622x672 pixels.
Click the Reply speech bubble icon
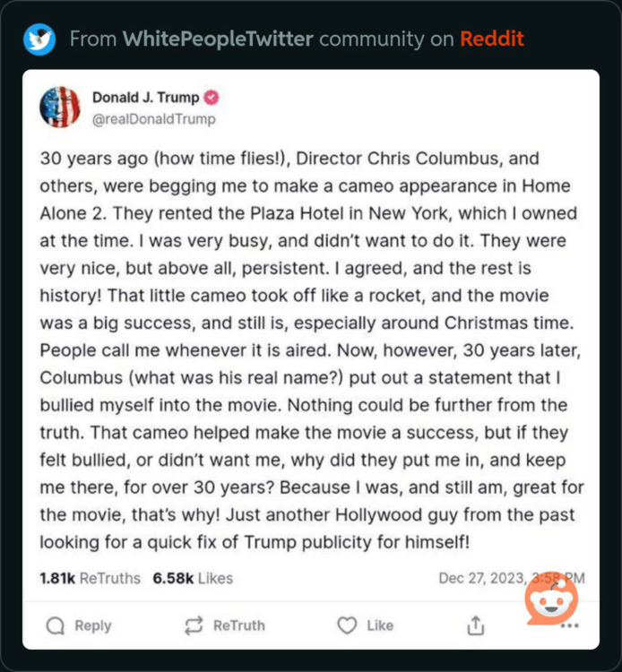pyautogui.click(x=56, y=625)
